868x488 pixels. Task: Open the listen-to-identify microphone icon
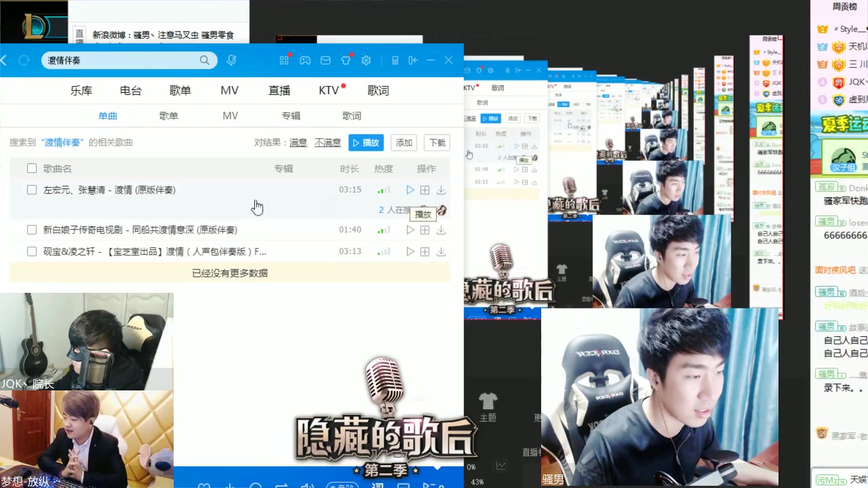(231, 60)
